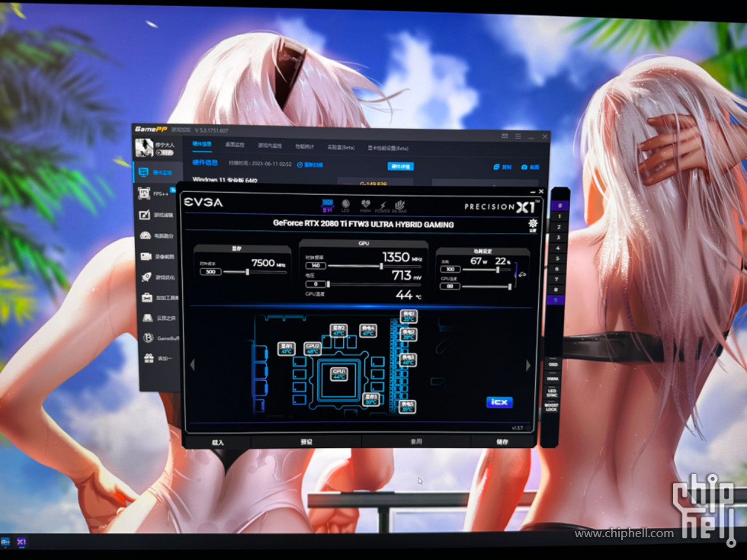The image size is (747, 560).
Task: Select the highlighted graphics card icon in Precision X1
Action: [x=327, y=205]
